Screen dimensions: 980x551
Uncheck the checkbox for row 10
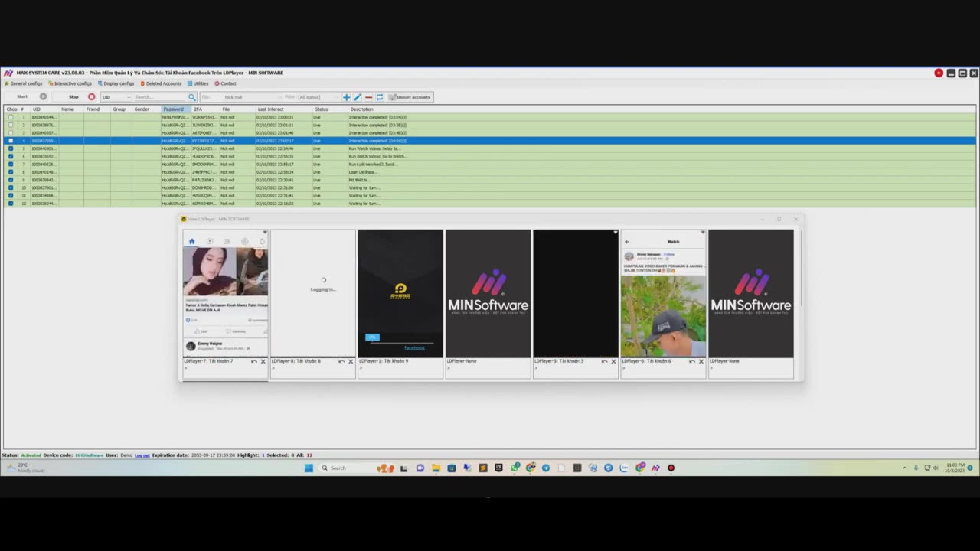click(11, 187)
